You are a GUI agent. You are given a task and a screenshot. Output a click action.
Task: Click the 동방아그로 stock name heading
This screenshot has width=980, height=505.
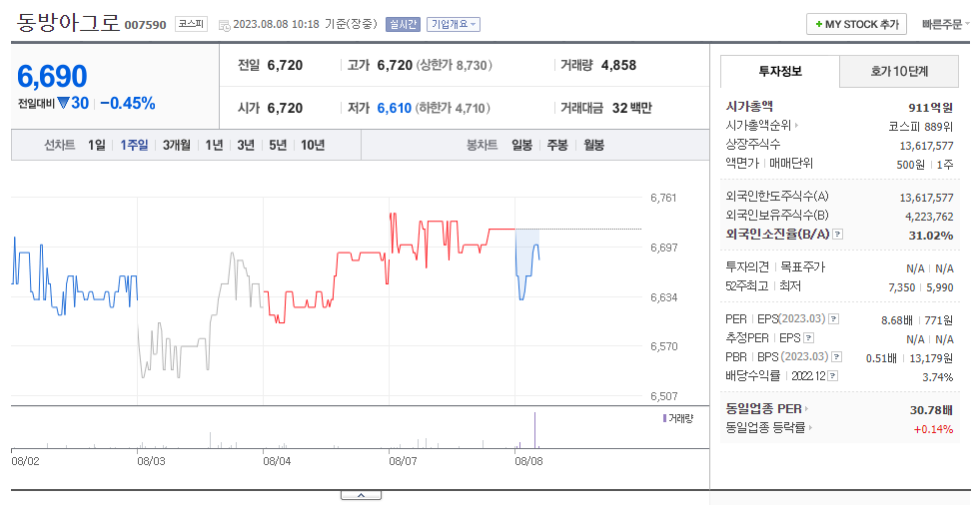(x=68, y=22)
